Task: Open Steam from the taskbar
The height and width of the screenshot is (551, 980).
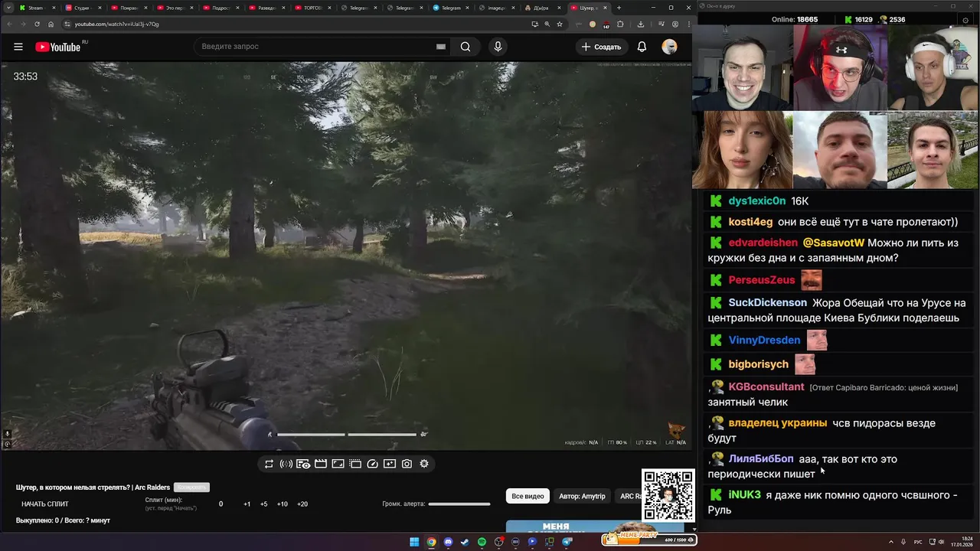Action: coord(465,542)
